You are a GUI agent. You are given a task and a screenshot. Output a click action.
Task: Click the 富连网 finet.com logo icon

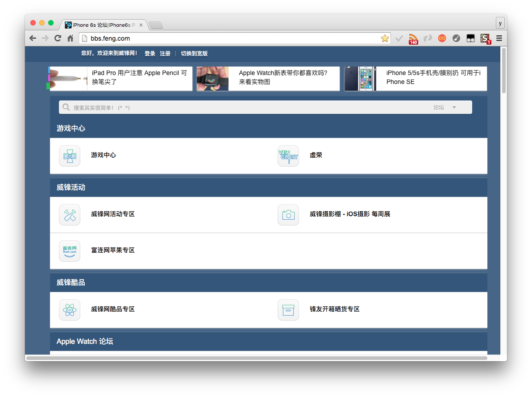[70, 251]
